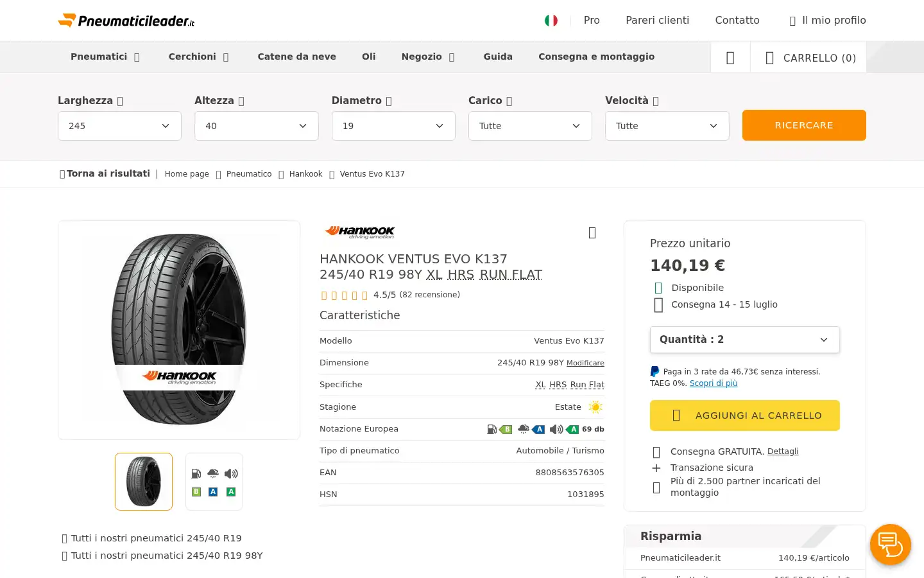This screenshot has width=924, height=578.
Task: Click the Ricercare button
Action: click(804, 125)
